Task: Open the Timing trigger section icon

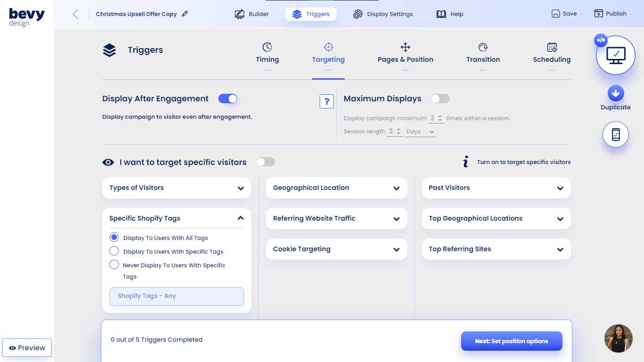Action: 267,47
